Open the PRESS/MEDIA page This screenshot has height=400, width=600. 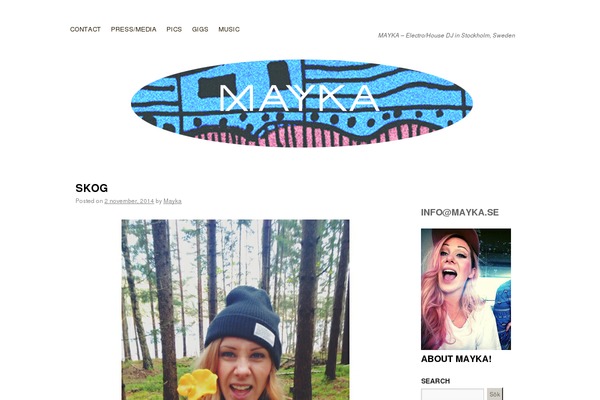pyautogui.click(x=134, y=29)
